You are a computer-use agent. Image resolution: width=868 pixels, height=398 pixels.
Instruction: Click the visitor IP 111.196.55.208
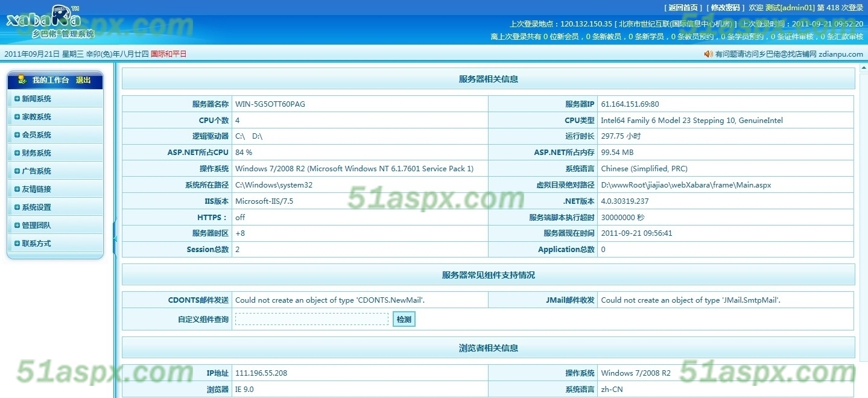[261, 373]
